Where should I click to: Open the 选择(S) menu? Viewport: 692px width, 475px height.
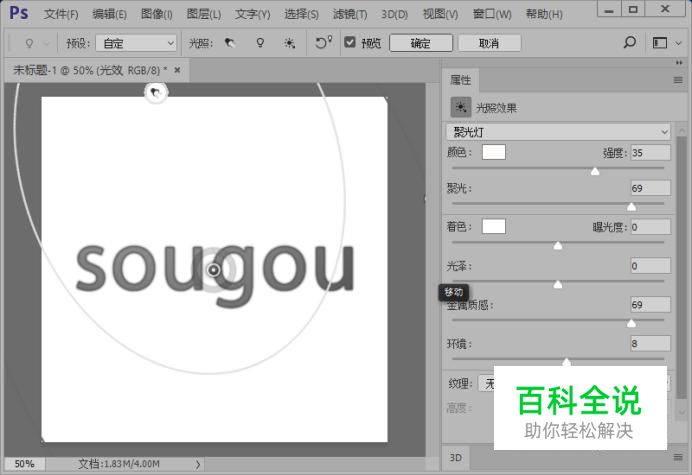(301, 14)
